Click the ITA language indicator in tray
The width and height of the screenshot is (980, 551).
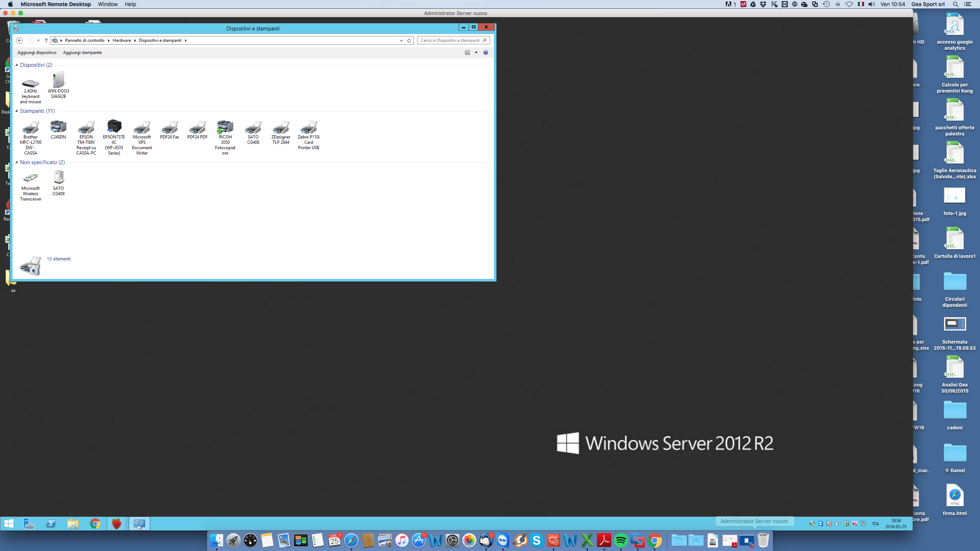pos(875,524)
